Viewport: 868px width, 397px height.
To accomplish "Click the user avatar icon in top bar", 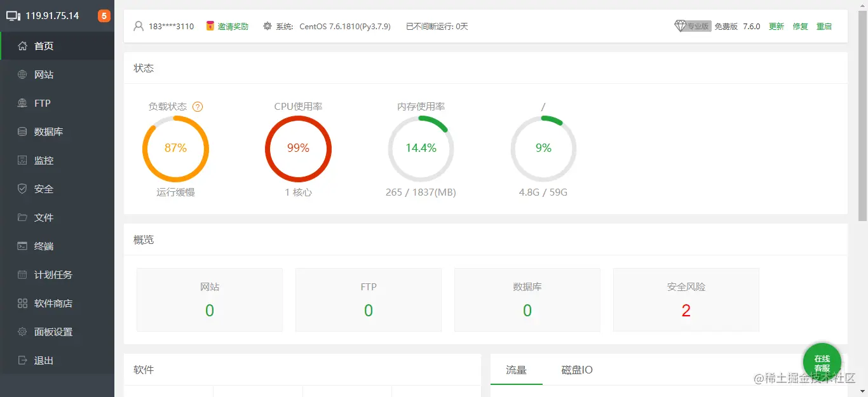I will tap(139, 26).
